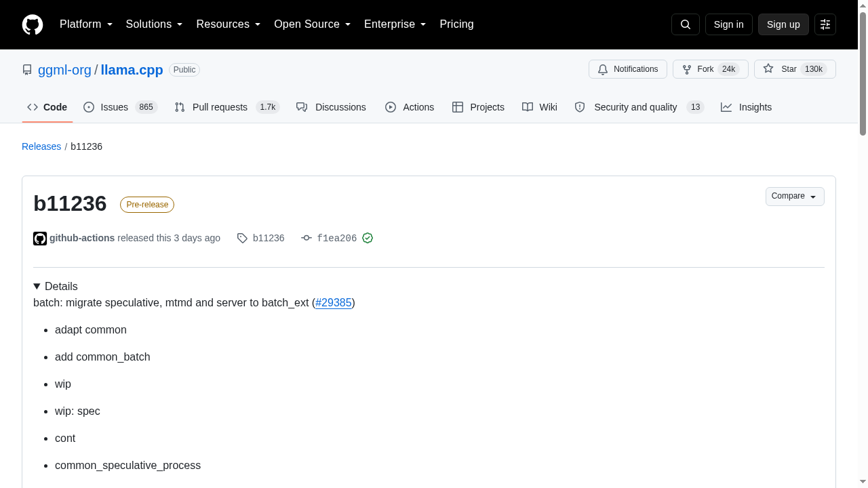Click the Notifications bell button

pyautogui.click(x=628, y=69)
